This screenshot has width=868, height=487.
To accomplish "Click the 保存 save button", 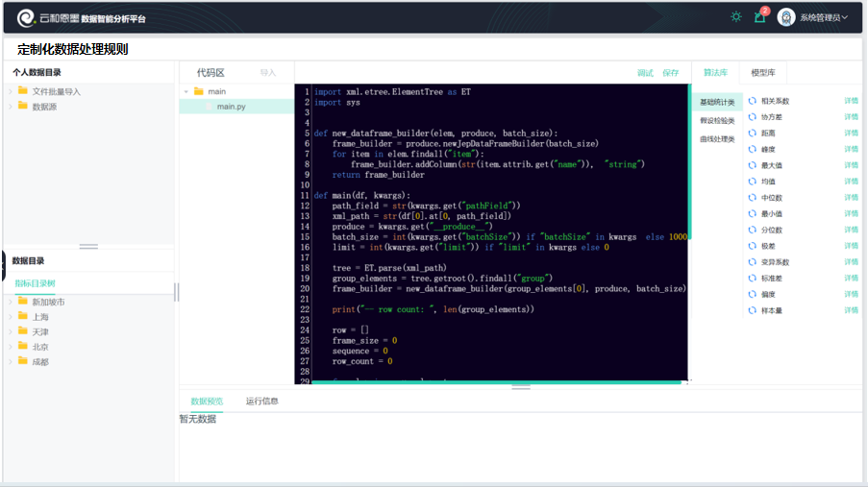I will click(670, 73).
